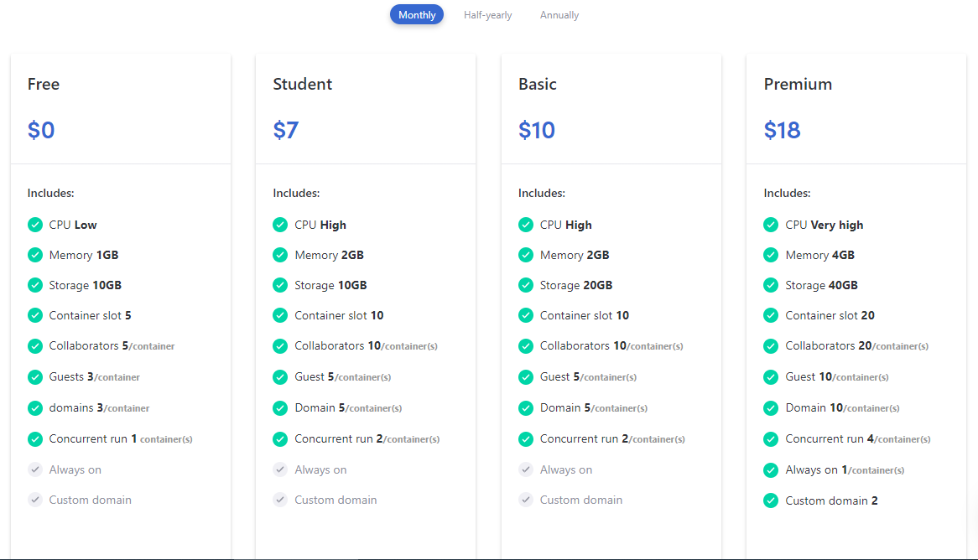Select the Monthly billing tab

pyautogui.click(x=417, y=15)
